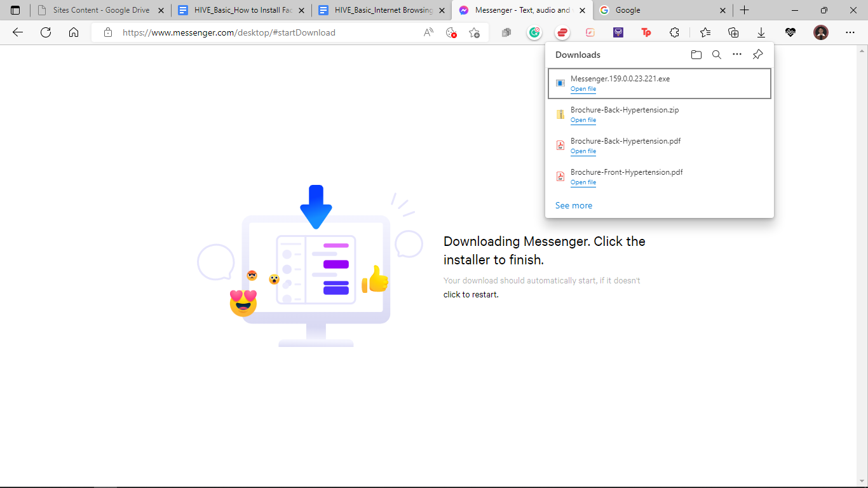Open the Favorites list icon
Viewport: 868px width, 488px height.
point(705,32)
